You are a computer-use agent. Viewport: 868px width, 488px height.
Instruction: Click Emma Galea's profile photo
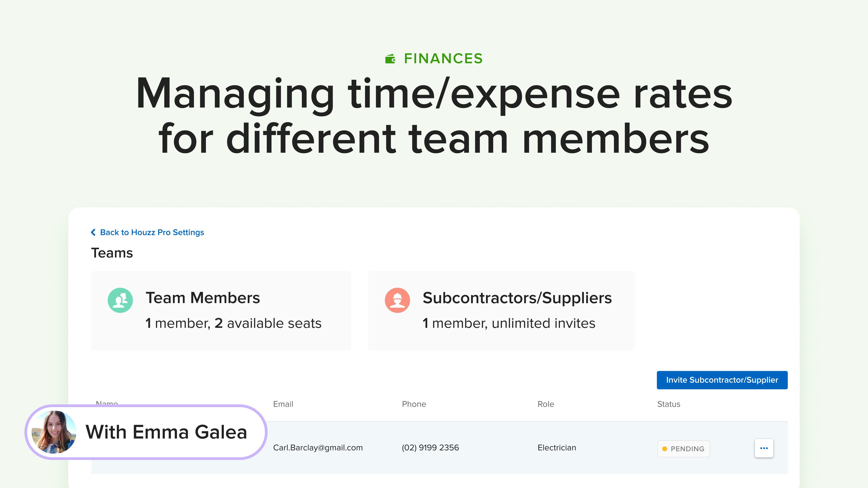[54, 432]
